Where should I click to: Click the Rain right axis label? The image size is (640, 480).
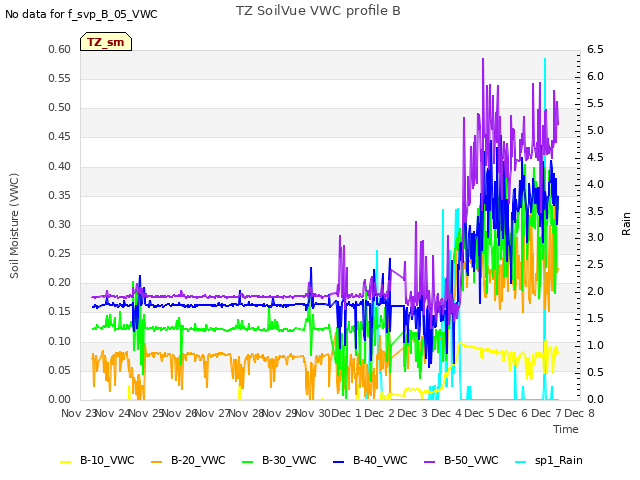click(x=626, y=224)
